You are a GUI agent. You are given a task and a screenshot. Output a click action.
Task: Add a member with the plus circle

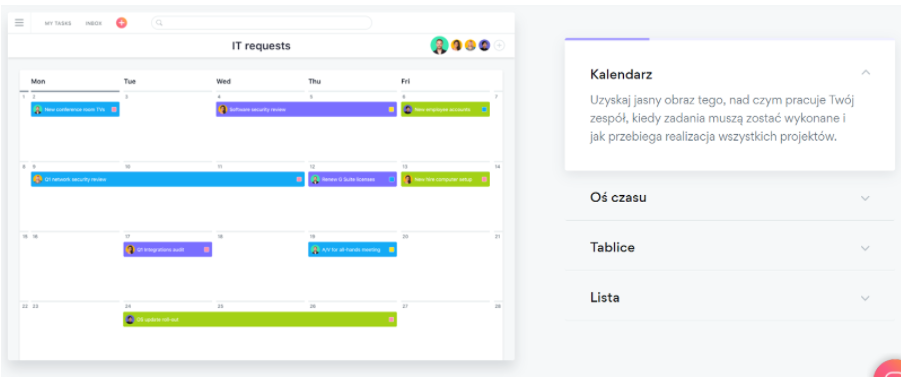pyautogui.click(x=499, y=45)
